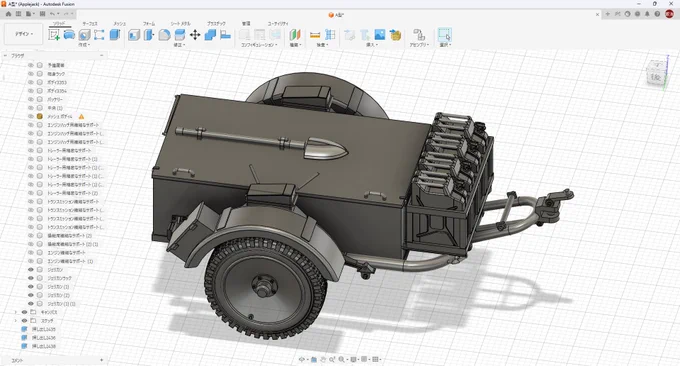Open the notifications bell
The image size is (680, 366).
click(x=647, y=14)
